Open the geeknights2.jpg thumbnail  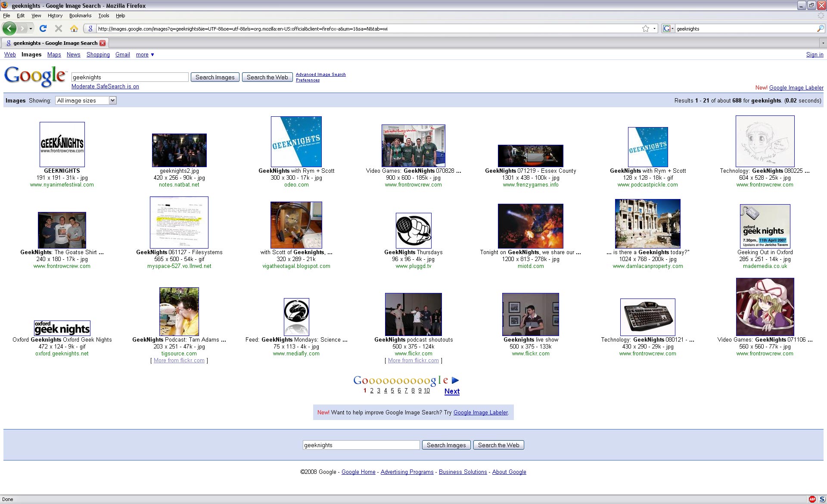(179, 150)
